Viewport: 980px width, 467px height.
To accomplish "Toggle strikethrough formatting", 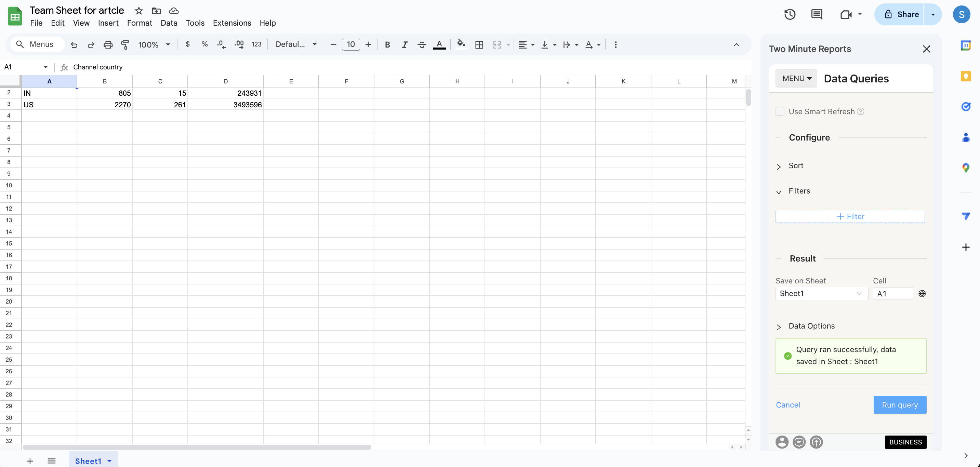I will (x=422, y=44).
